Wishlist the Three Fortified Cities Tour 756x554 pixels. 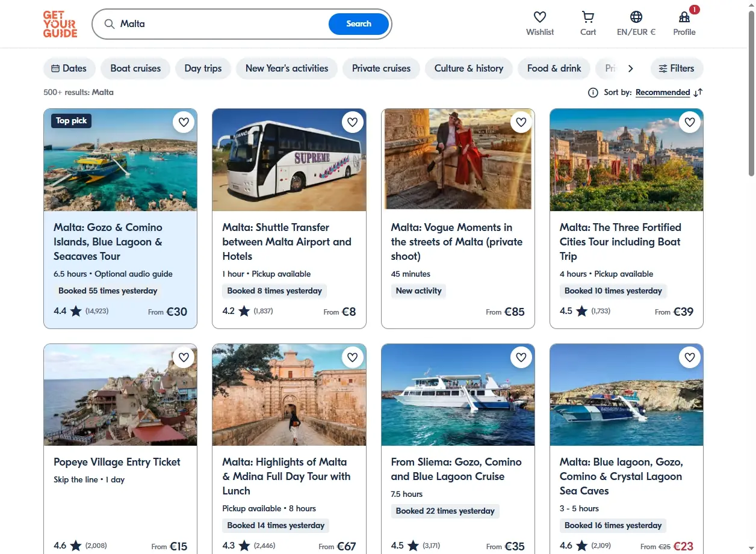(690, 123)
